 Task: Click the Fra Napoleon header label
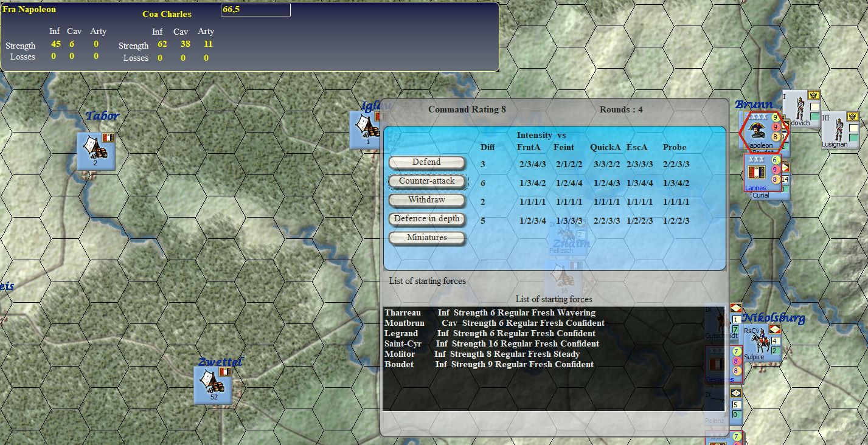[29, 10]
